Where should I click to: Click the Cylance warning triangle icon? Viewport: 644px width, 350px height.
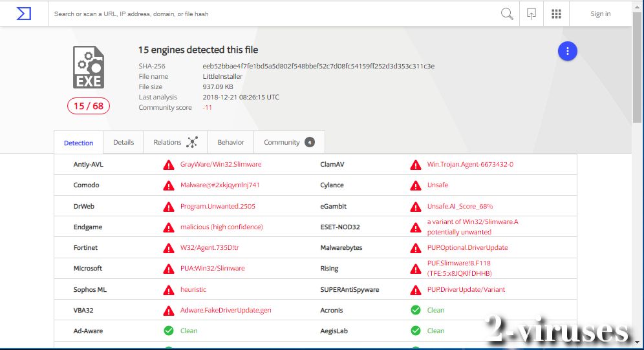tap(416, 185)
